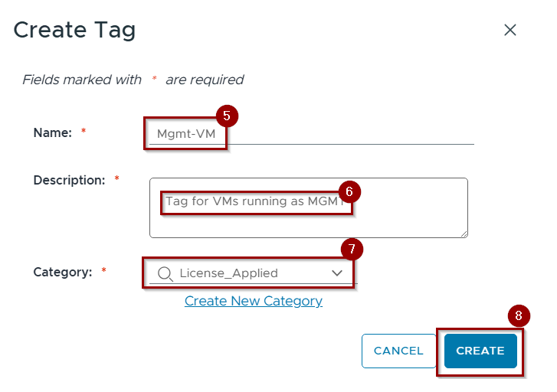Open the Create New Category link

254,301
